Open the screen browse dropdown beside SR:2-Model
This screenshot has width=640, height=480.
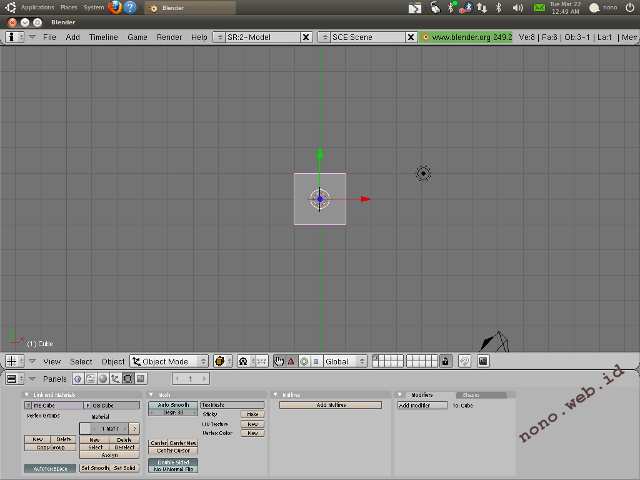coord(219,37)
